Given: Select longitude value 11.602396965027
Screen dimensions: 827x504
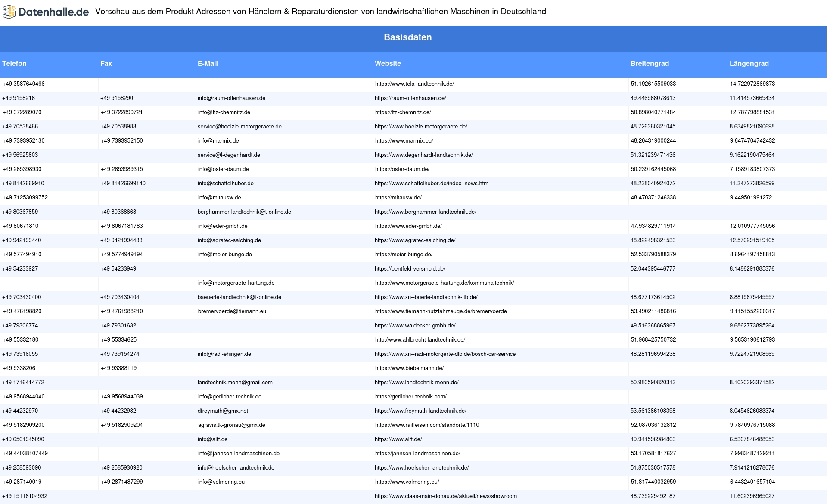Looking at the screenshot, I should (x=752, y=496).
